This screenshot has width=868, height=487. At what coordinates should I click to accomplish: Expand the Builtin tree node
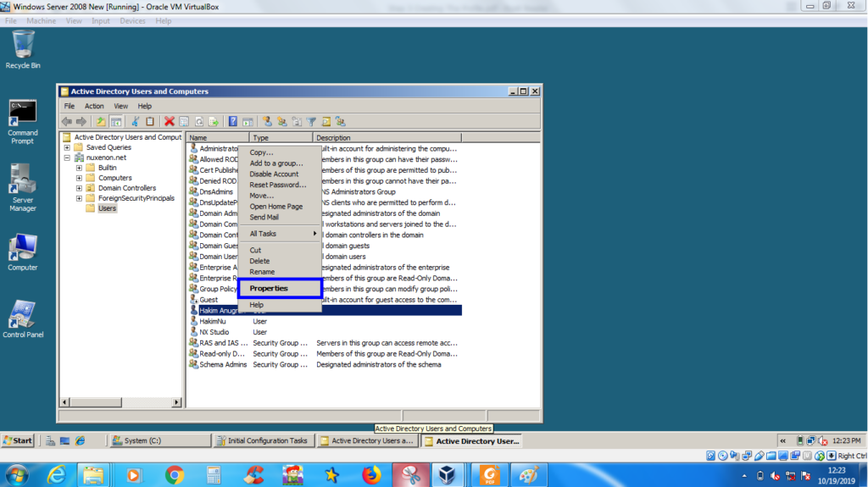79,168
